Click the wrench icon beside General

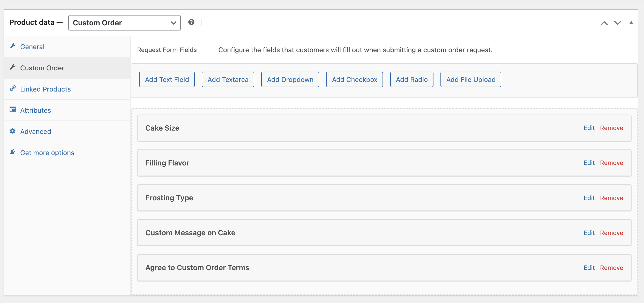click(13, 46)
